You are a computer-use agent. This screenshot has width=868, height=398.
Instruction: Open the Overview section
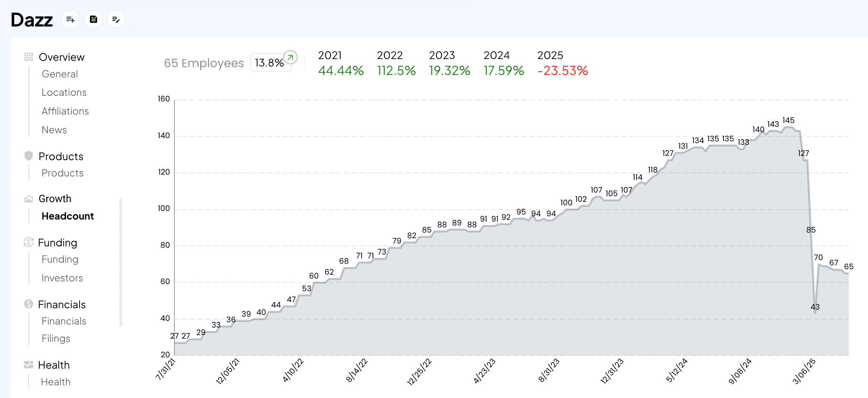tap(62, 57)
